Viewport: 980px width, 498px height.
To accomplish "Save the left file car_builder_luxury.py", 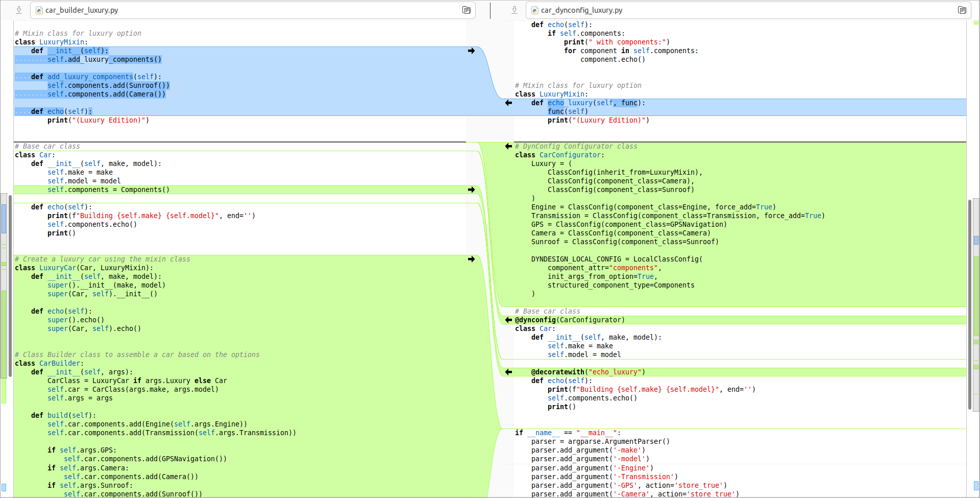I will click(x=19, y=10).
